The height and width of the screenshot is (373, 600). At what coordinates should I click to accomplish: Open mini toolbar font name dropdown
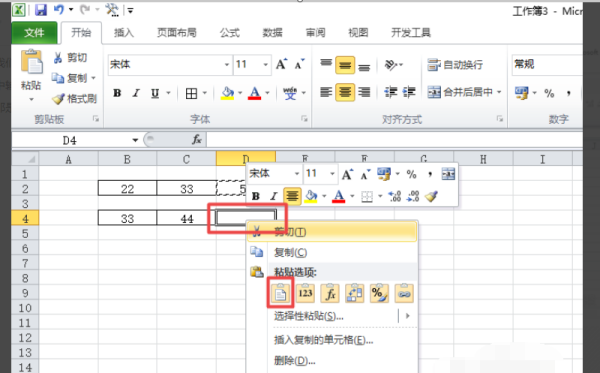(x=297, y=174)
